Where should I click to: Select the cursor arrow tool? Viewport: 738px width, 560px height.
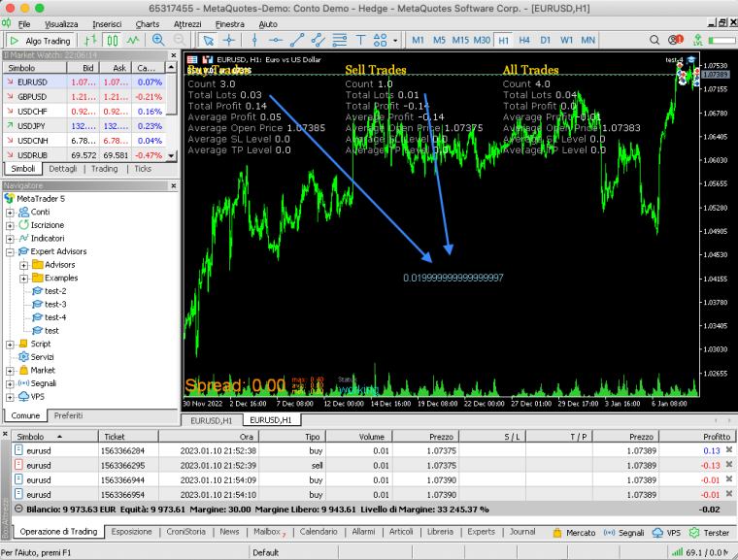click(208, 41)
